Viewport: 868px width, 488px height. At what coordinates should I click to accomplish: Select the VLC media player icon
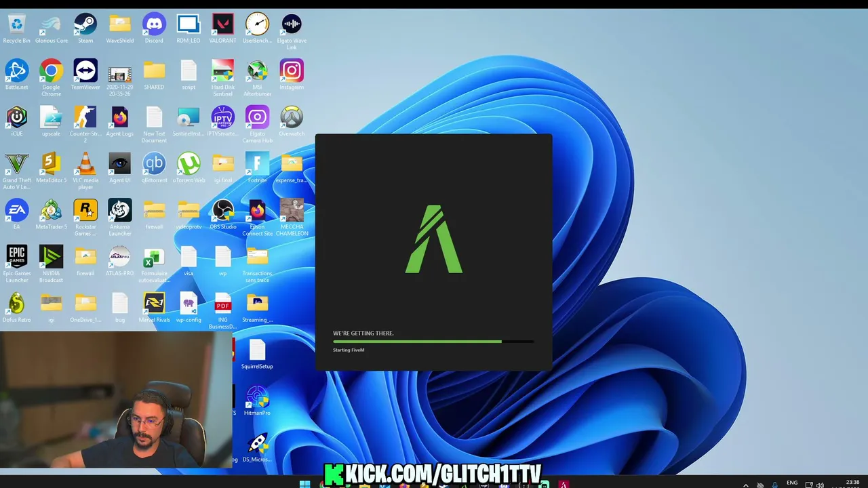click(85, 164)
